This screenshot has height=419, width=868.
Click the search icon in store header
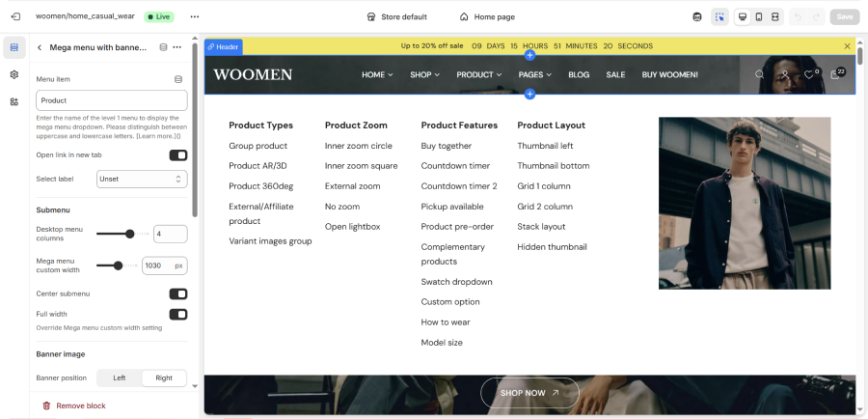click(760, 74)
